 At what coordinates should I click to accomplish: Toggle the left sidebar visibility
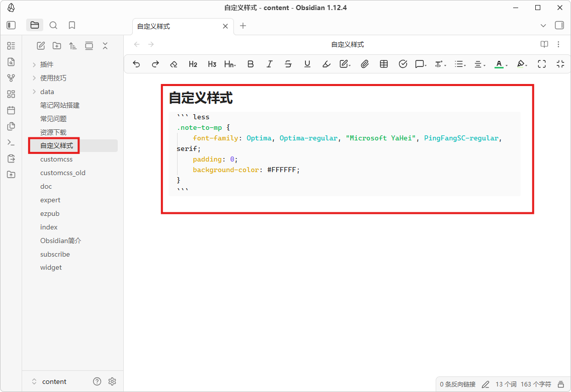[11, 25]
